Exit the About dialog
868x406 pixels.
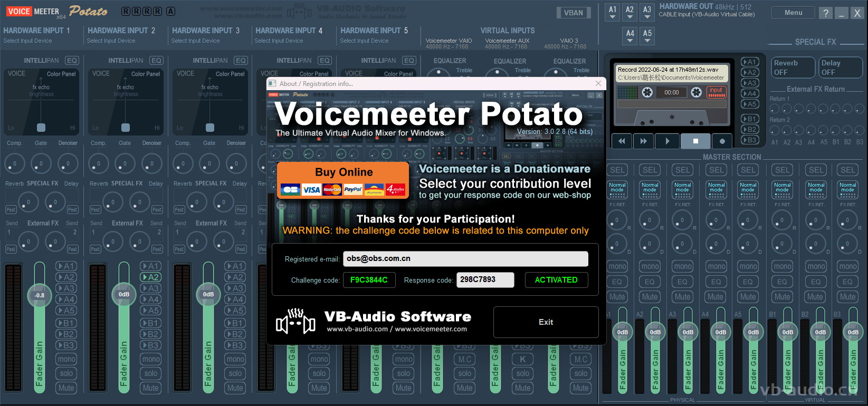point(546,322)
